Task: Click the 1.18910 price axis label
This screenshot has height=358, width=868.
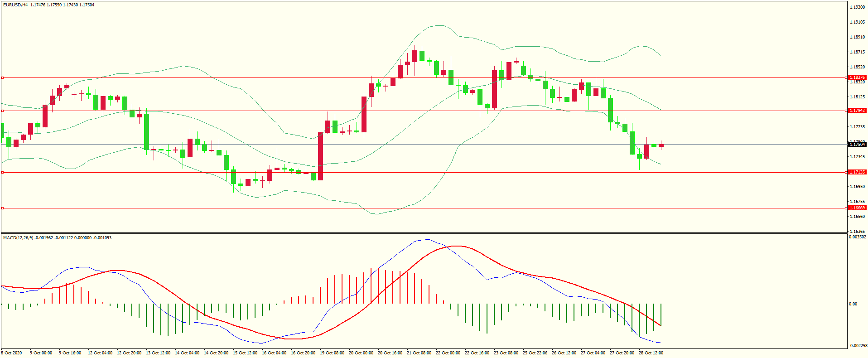Action: pyautogui.click(x=857, y=37)
